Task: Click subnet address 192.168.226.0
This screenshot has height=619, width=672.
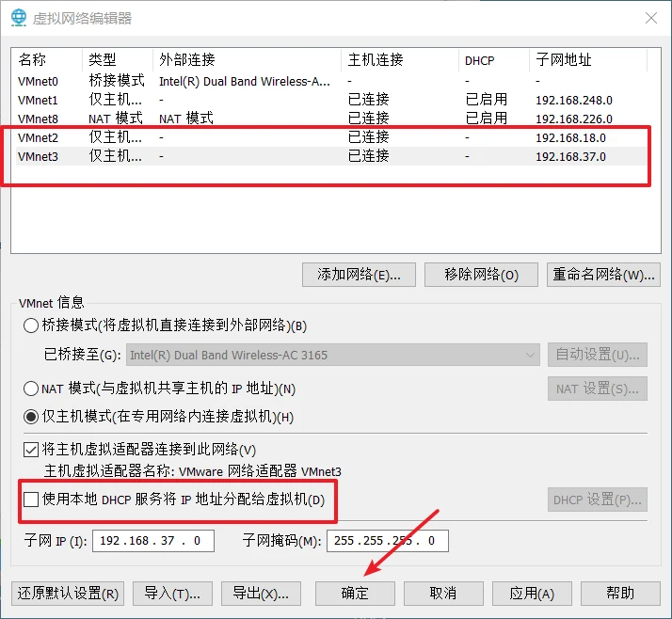Action: [574, 119]
